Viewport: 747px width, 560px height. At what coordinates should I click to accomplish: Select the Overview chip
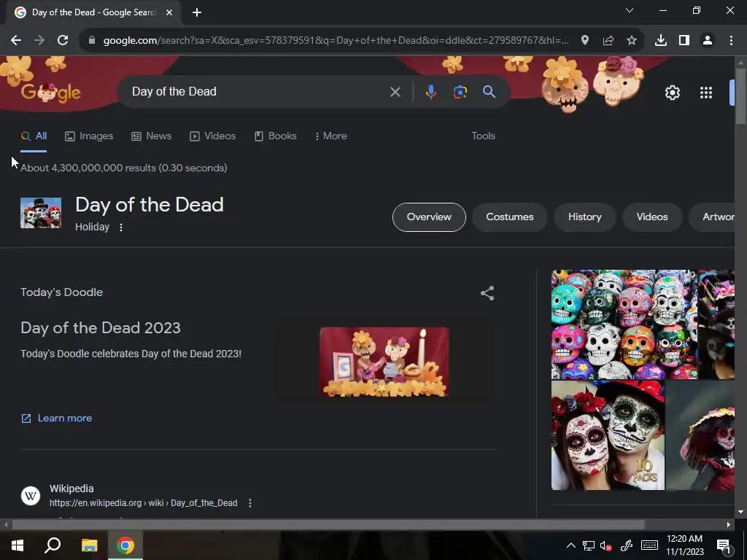(429, 217)
